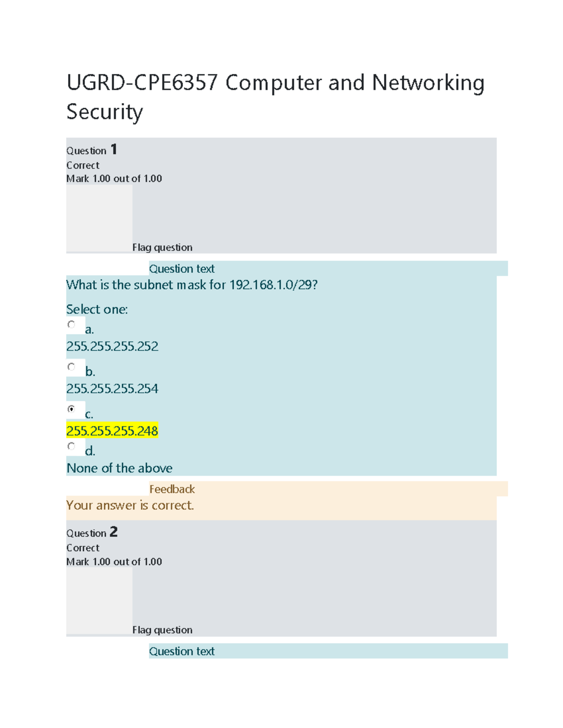Click the answer text 255.255.255.252
Image resolution: width=563 pixels, height=728 pixels.
(x=112, y=346)
